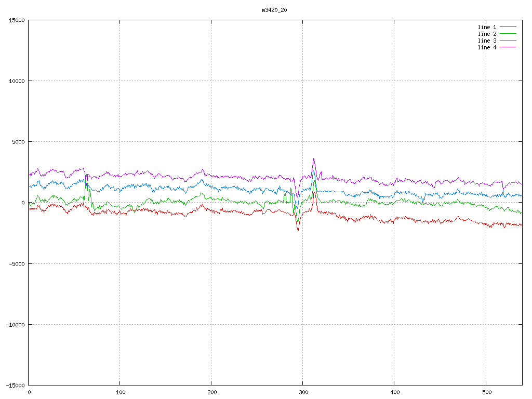Click the chart title m3420_20

coord(274,10)
